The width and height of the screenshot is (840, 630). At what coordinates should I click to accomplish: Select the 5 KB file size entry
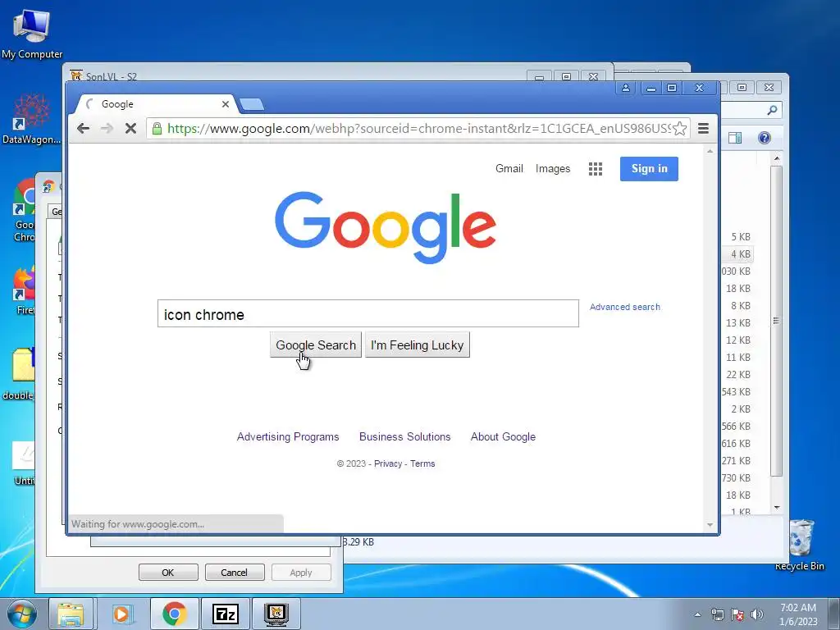tap(741, 237)
